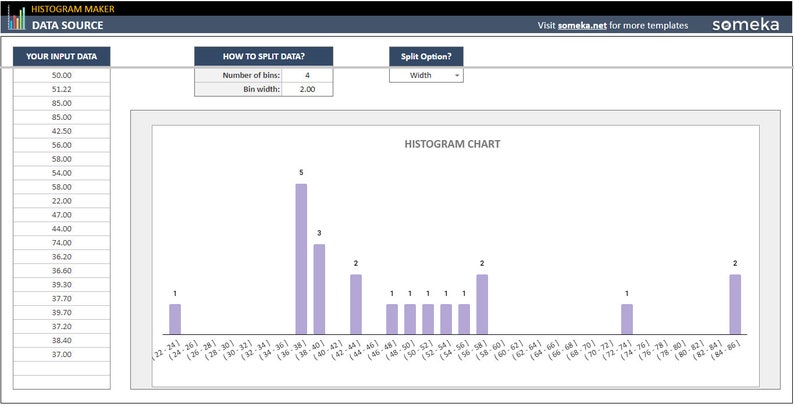Viewport: 794px width, 407px height.
Task: Click the HISTOGRAM CHART title
Action: tap(452, 144)
